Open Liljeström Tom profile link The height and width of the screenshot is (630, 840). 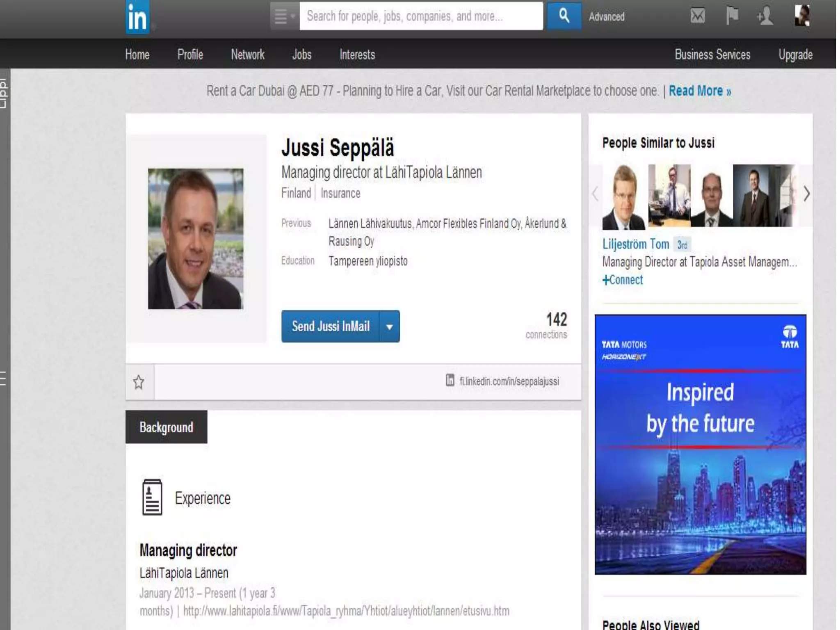point(636,244)
